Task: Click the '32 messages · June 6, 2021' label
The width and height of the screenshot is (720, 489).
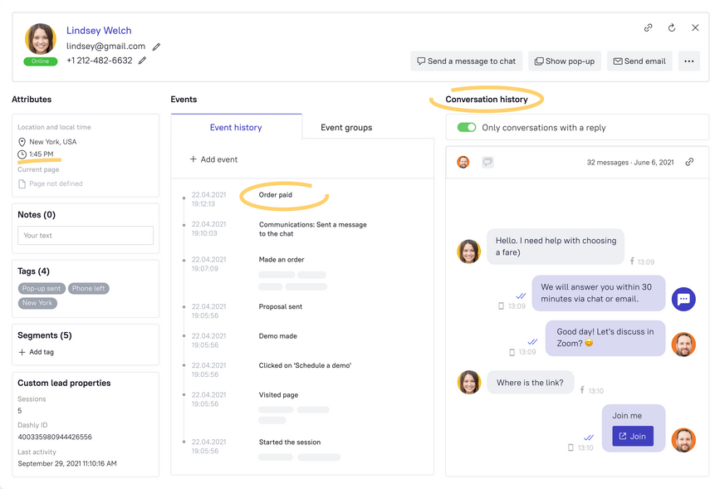Action: [630, 162]
